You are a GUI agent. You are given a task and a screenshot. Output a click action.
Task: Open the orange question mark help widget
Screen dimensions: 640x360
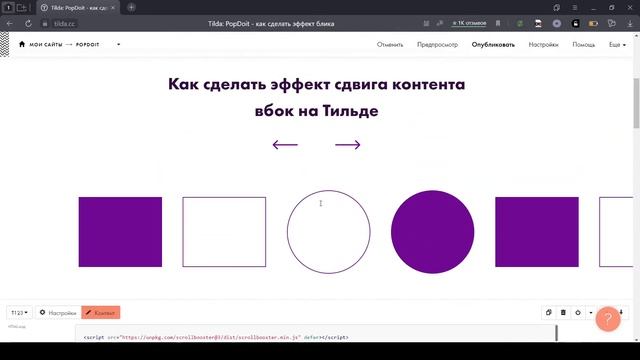pos(608,319)
